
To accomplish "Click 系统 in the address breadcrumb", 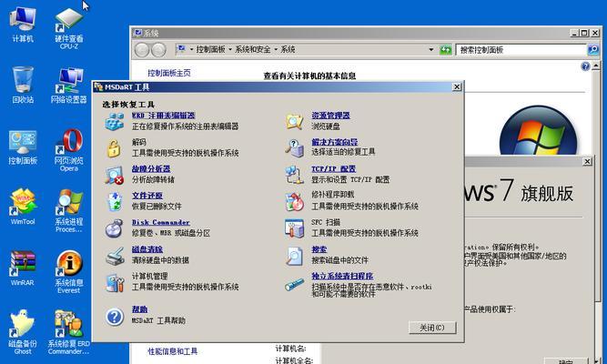I will click(x=288, y=49).
